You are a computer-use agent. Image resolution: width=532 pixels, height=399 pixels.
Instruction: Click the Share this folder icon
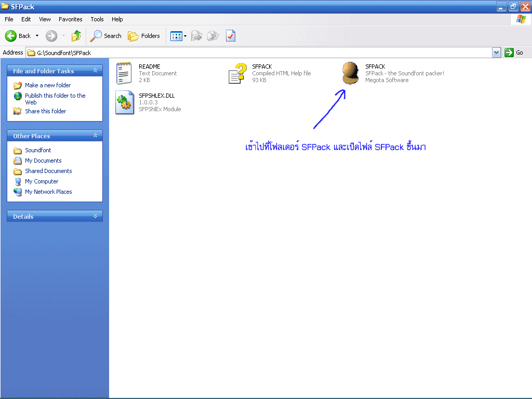17,111
